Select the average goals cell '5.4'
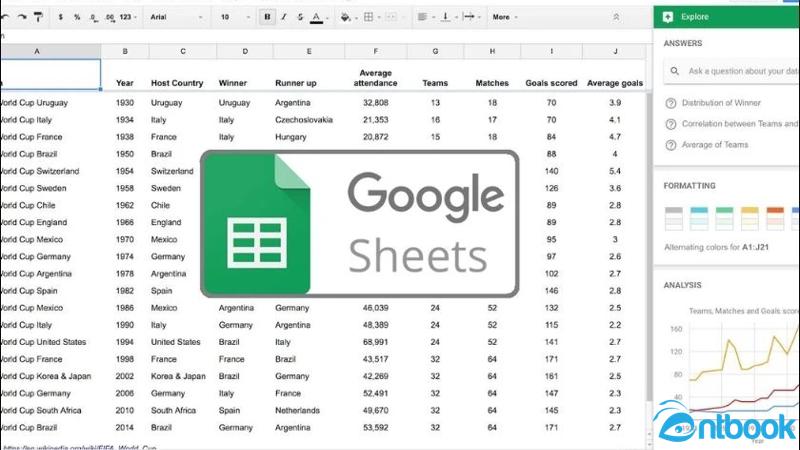The width and height of the screenshot is (800, 450). tap(615, 171)
